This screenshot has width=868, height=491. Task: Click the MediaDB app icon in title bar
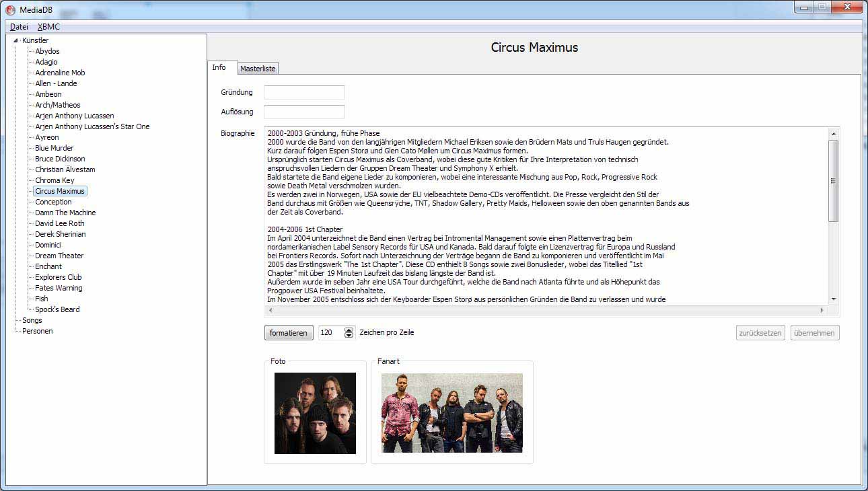tap(9, 9)
